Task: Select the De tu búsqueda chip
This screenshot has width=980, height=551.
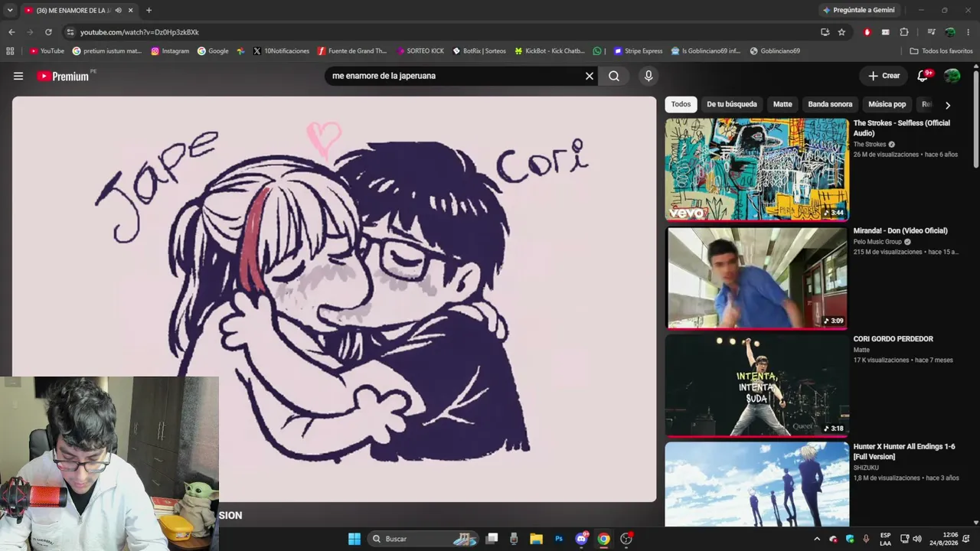Action: (x=732, y=104)
